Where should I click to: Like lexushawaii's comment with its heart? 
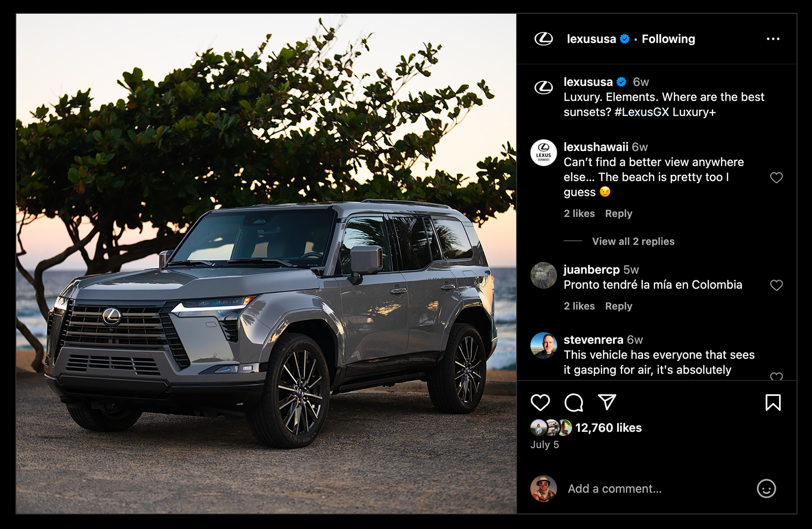[776, 178]
